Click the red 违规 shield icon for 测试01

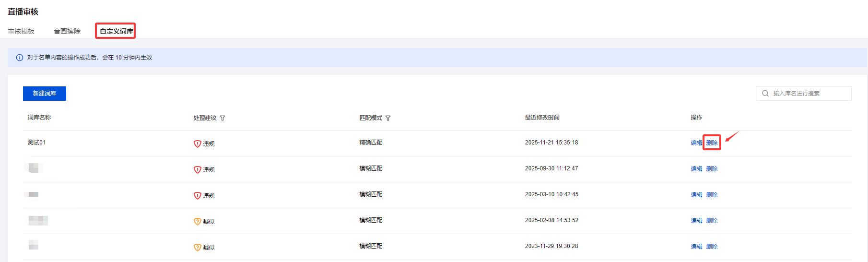click(197, 143)
